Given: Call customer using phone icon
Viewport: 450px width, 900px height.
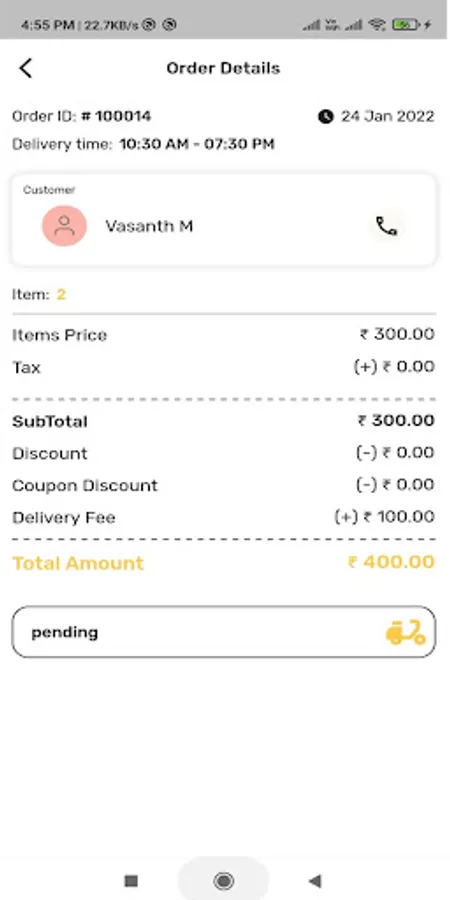Looking at the screenshot, I should pyautogui.click(x=386, y=226).
